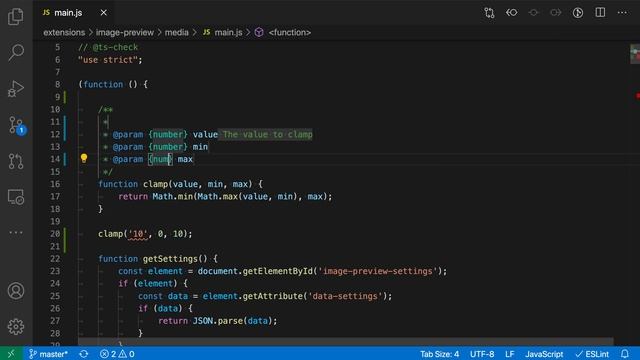
Task: Click 'Math.min' on line 17
Action: (x=172, y=196)
